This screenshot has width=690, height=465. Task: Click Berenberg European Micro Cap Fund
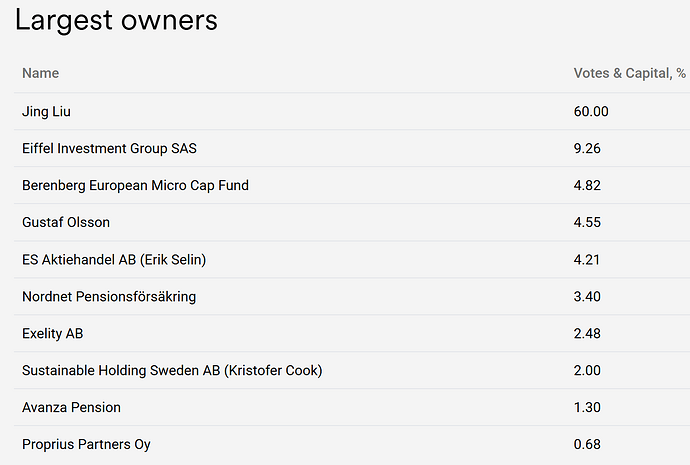tap(135, 185)
